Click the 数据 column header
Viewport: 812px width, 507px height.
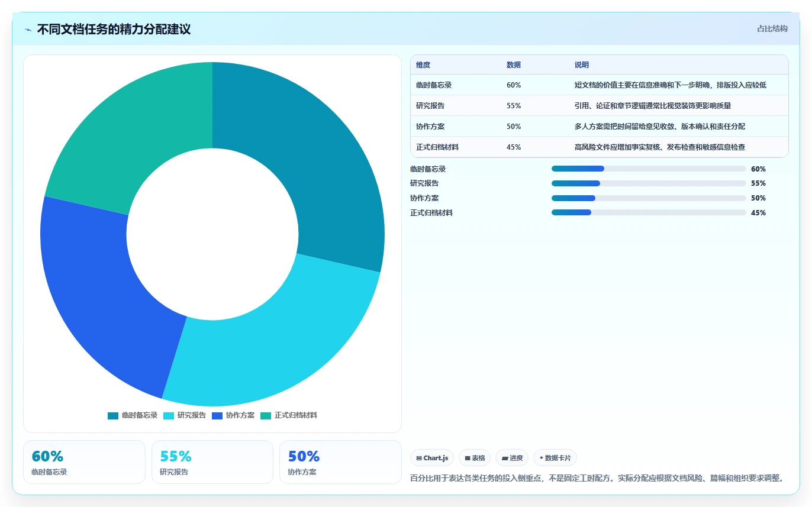[514, 65]
